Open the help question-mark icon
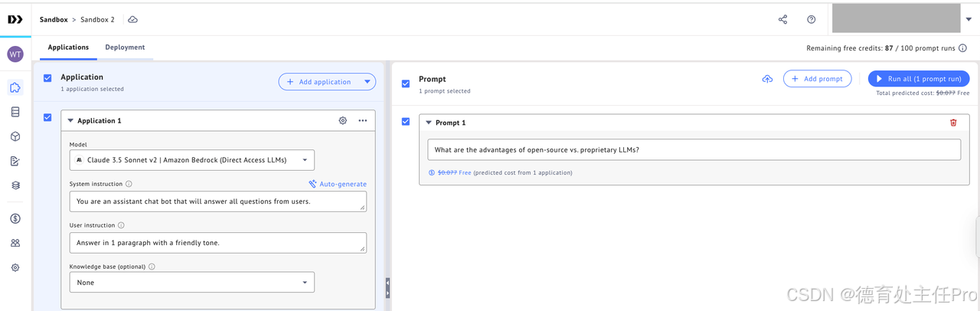This screenshot has height=311, width=980. pos(812,19)
